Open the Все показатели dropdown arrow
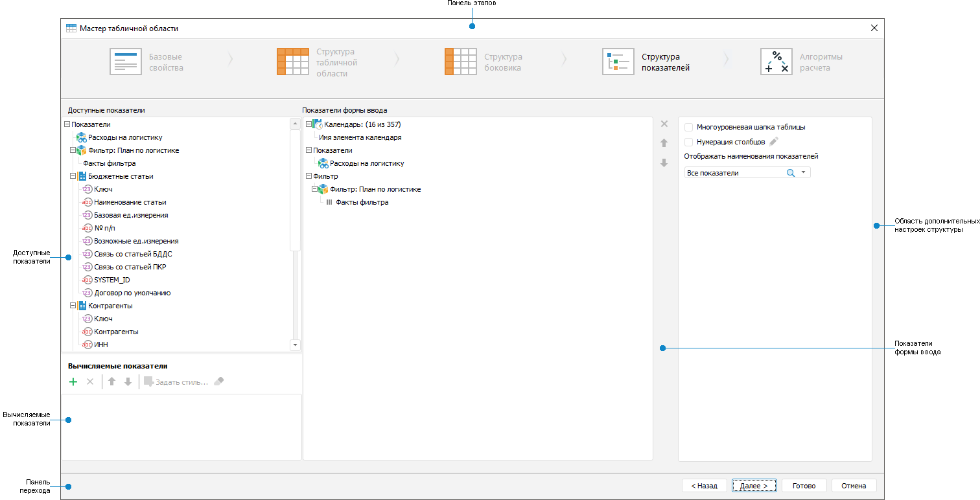 [x=803, y=173]
